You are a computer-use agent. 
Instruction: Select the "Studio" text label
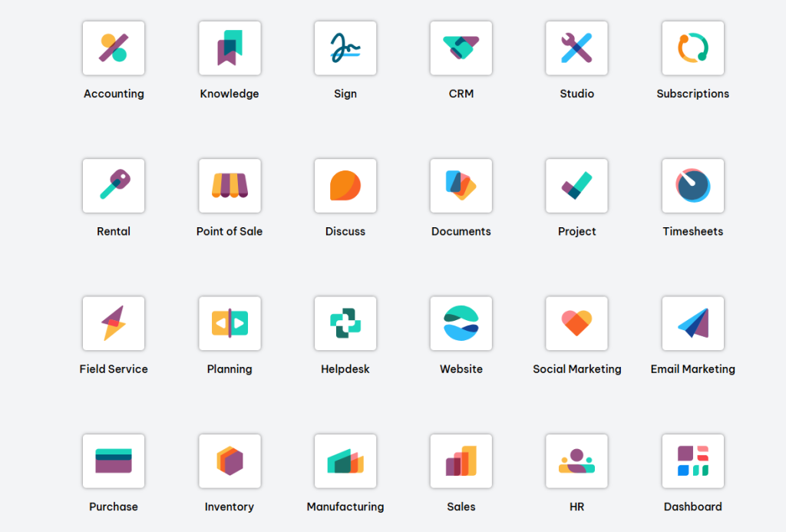click(x=577, y=94)
